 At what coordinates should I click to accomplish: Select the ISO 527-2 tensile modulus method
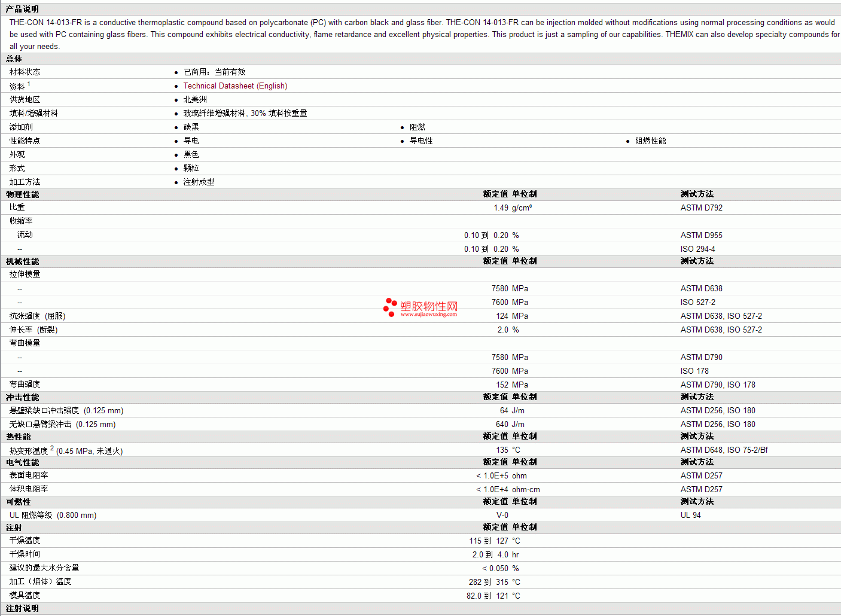click(x=697, y=302)
